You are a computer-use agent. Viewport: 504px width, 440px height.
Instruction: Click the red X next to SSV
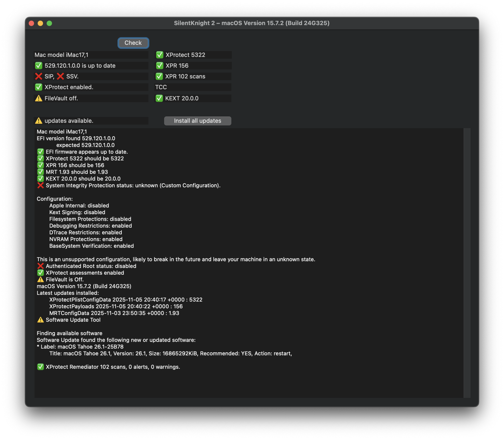[60, 76]
